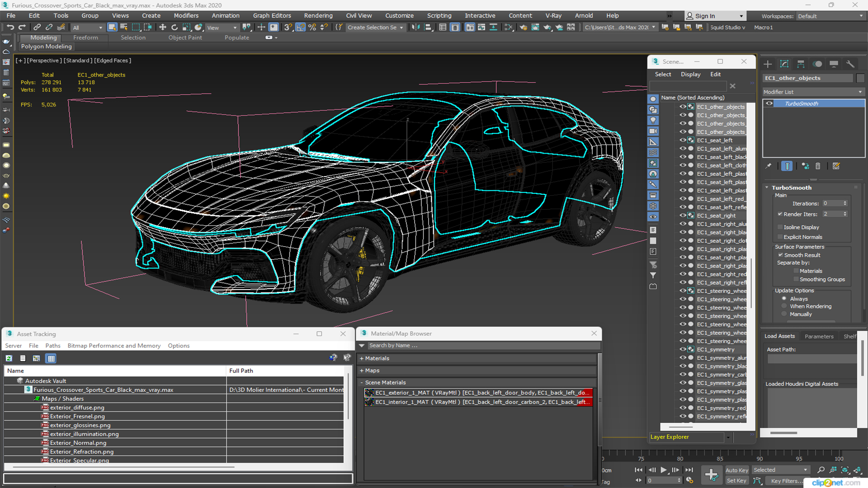Choose the Select and Rotate tool

click(175, 28)
